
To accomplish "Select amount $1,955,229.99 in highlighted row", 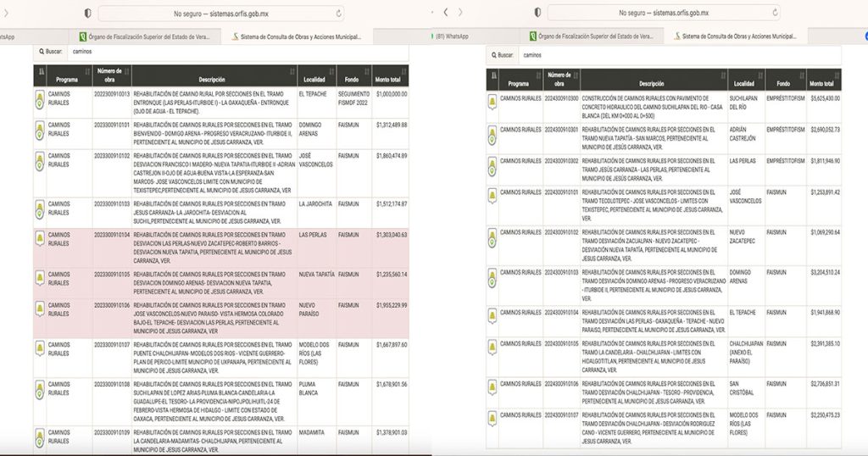I will click(x=392, y=305).
